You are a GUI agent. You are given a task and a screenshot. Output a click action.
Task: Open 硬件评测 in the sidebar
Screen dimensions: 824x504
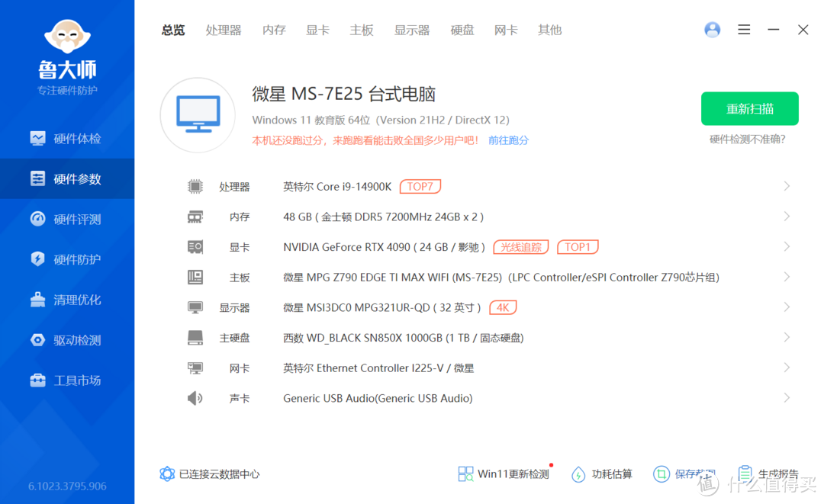(x=67, y=219)
